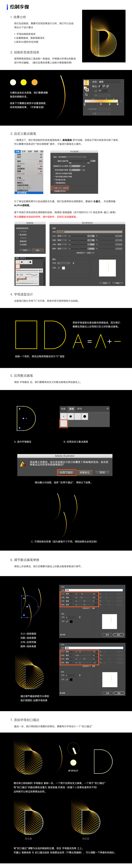Switch to the 色板 tab
This screenshot has height=868, width=132.
coord(63,409)
